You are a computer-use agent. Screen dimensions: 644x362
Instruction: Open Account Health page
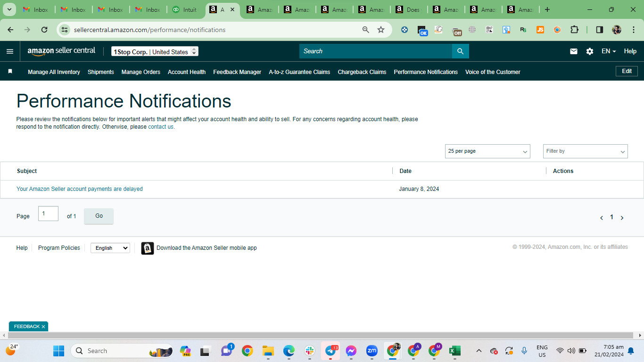[187, 72]
